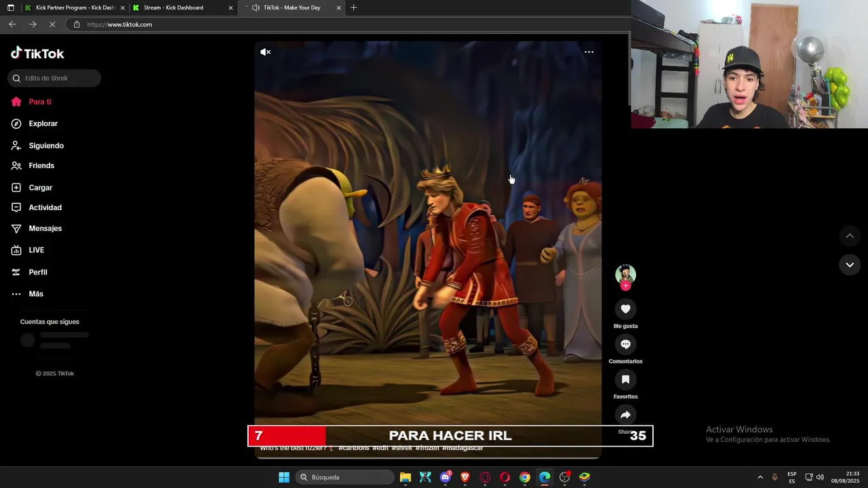Viewport: 868px width, 488px height.
Task: Open the volume control in tray
Action: (820, 477)
